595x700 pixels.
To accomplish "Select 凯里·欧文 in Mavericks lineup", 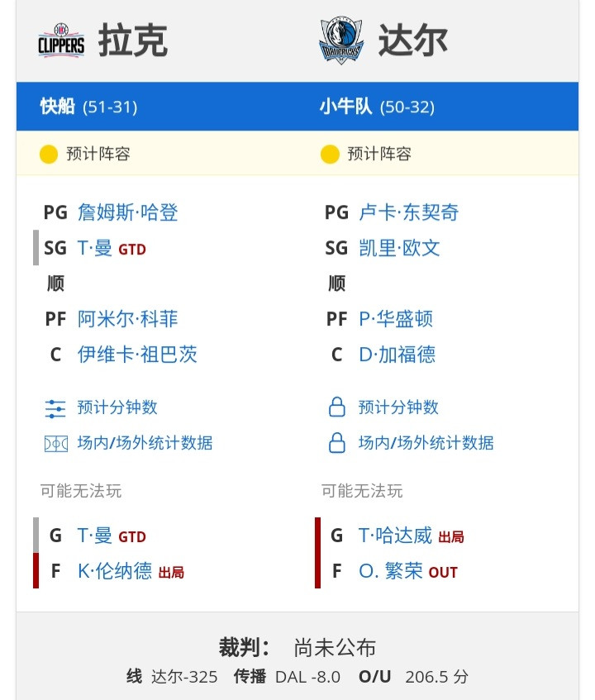I will (399, 248).
